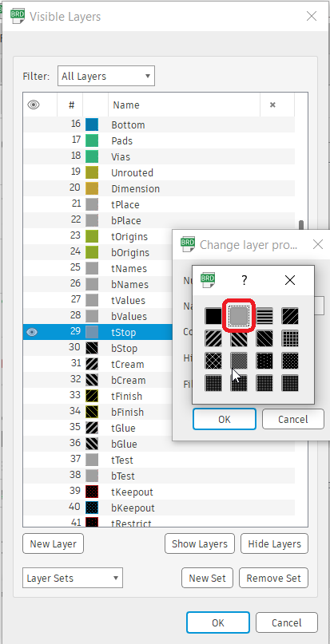This screenshot has width=330, height=644.
Task: Click the eye column header icon
Action: point(34,105)
